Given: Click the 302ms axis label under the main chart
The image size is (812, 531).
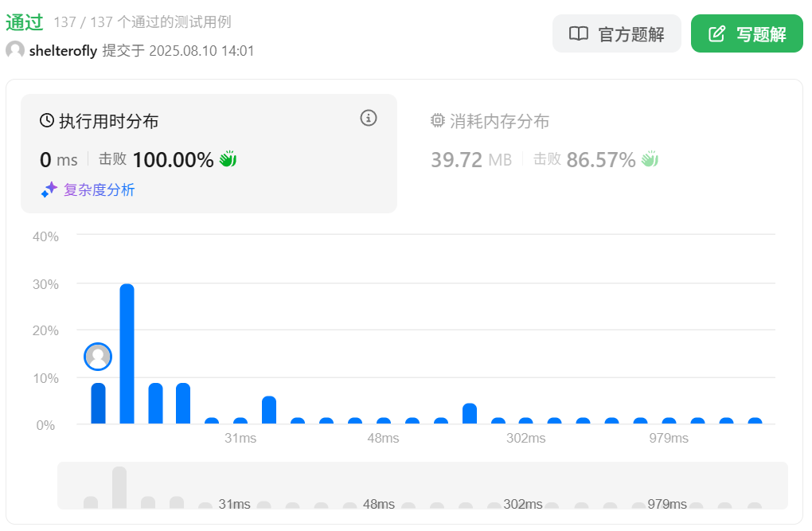Looking at the screenshot, I should (x=525, y=439).
